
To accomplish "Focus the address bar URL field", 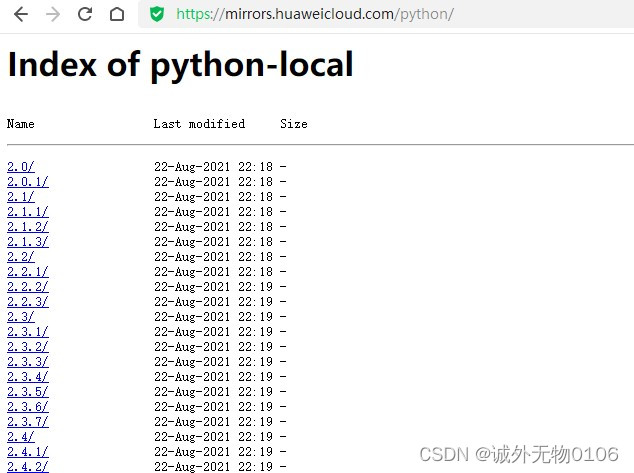I will click(386, 14).
